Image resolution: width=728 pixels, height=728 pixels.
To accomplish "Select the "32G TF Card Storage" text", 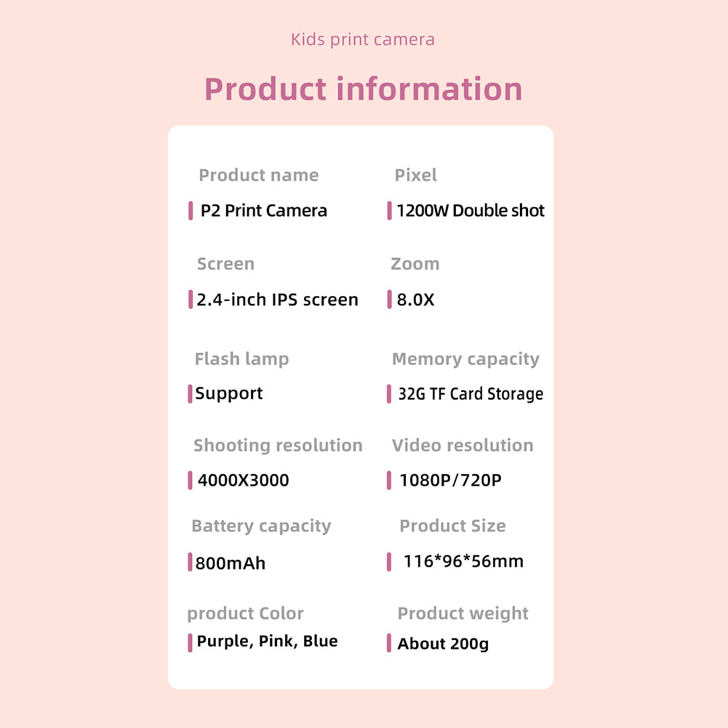I will point(471,394).
